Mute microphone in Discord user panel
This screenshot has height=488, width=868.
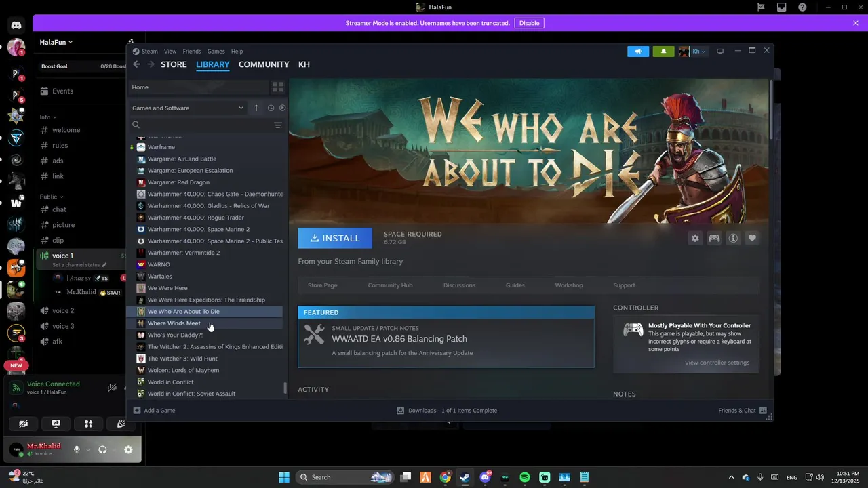(x=77, y=449)
